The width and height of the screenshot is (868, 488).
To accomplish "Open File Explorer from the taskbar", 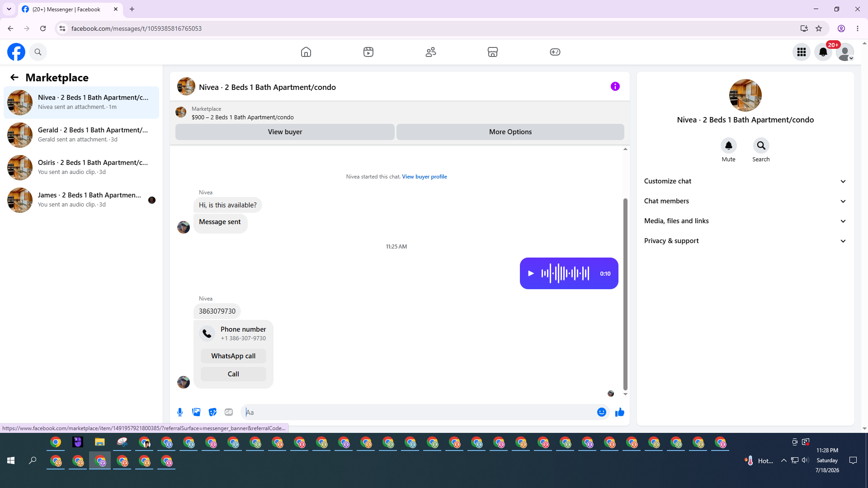I will coord(100,442).
